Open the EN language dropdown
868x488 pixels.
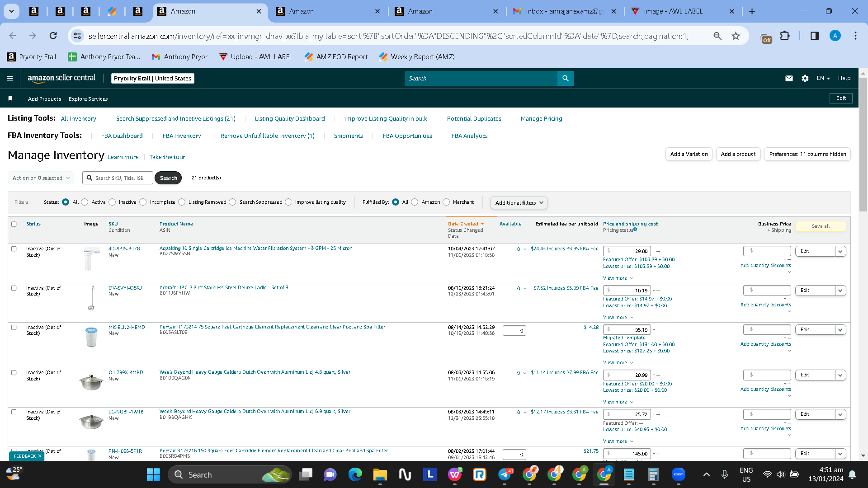[x=823, y=78]
